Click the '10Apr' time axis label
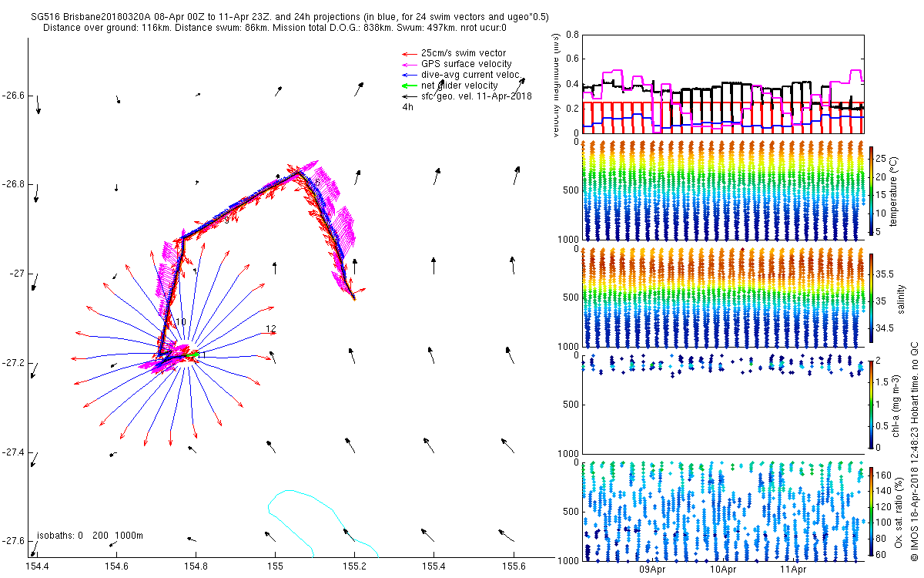Screen dimensions: 924x578 (x=722, y=570)
